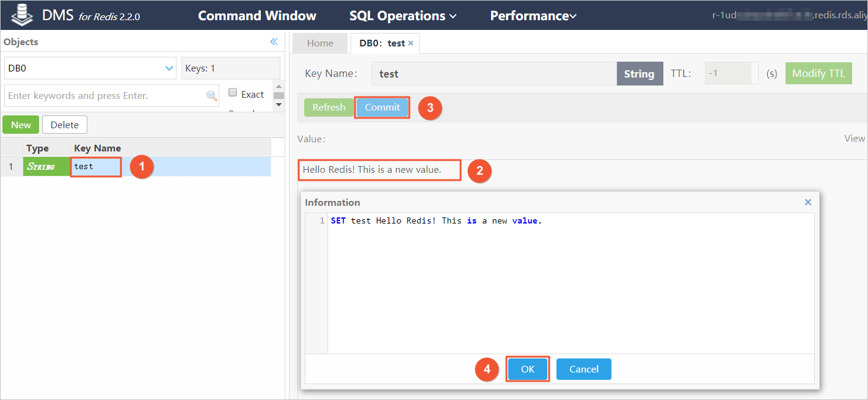Click the search magnifier icon
The width and height of the screenshot is (868, 400).
[x=211, y=95]
